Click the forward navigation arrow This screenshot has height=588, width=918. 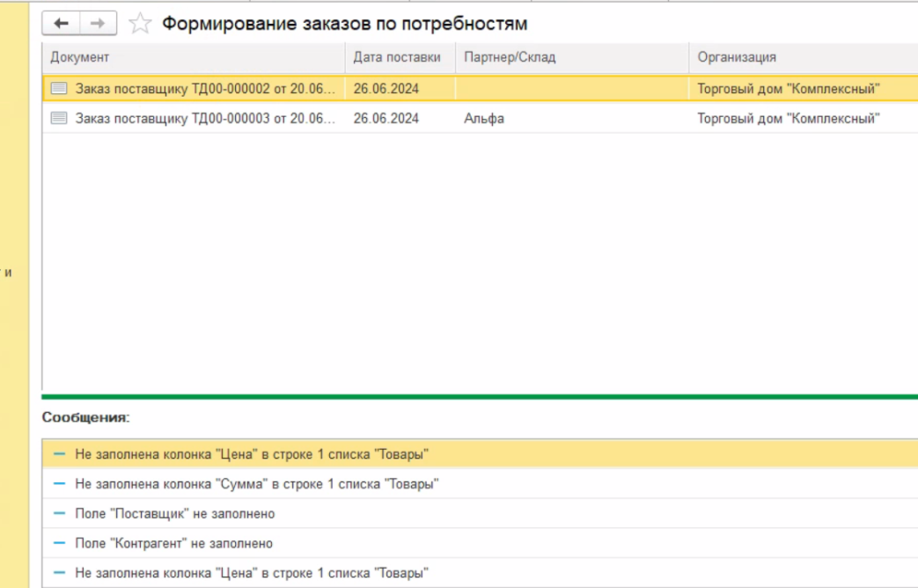point(98,23)
